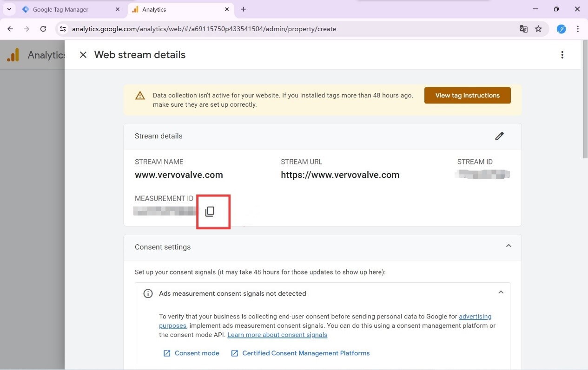Click the MEASUREMENT ID label
588x370 pixels.
point(164,199)
